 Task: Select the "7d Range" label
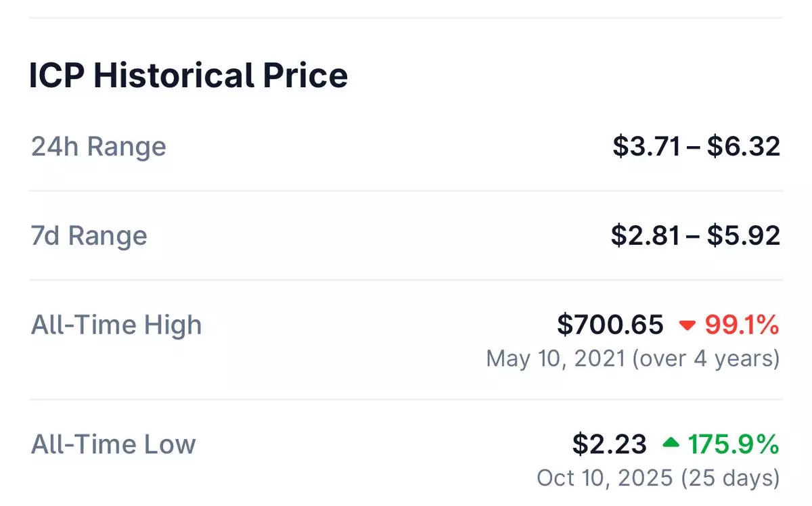click(x=89, y=236)
